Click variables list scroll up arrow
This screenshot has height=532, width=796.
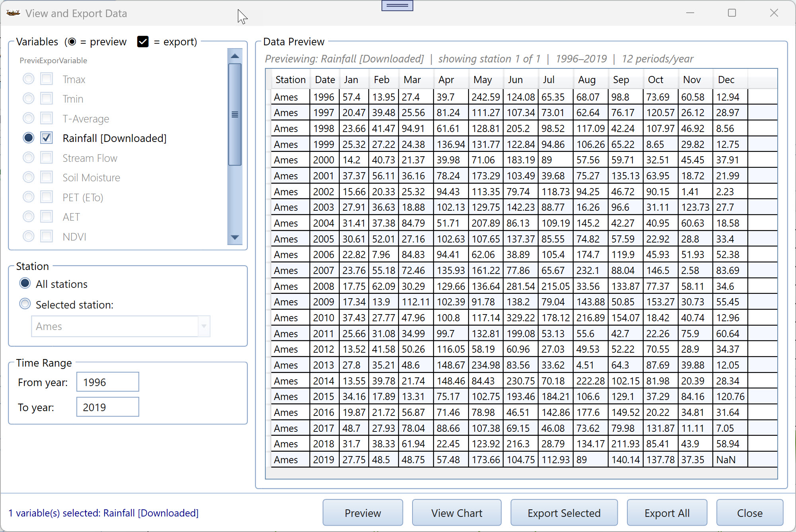[235, 56]
